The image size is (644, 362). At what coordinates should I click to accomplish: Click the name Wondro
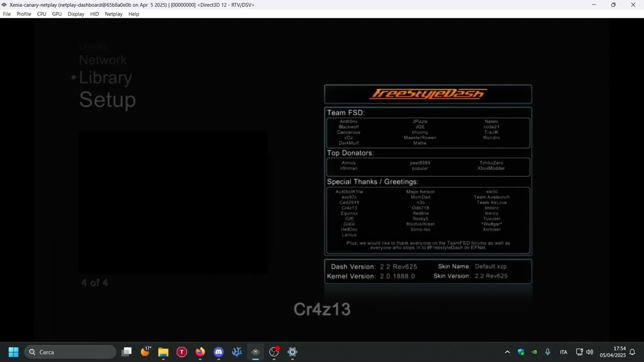click(491, 138)
